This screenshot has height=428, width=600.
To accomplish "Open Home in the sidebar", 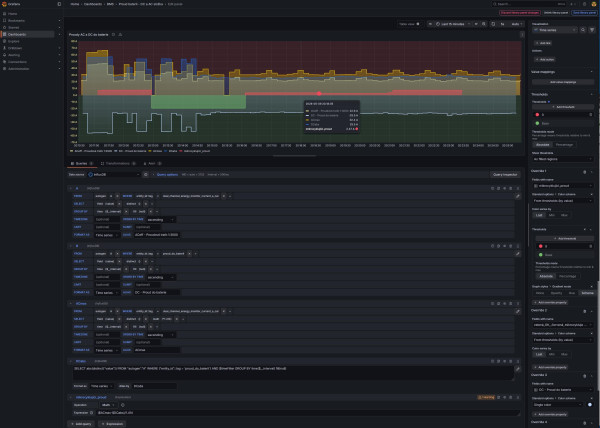I will coord(13,14).
